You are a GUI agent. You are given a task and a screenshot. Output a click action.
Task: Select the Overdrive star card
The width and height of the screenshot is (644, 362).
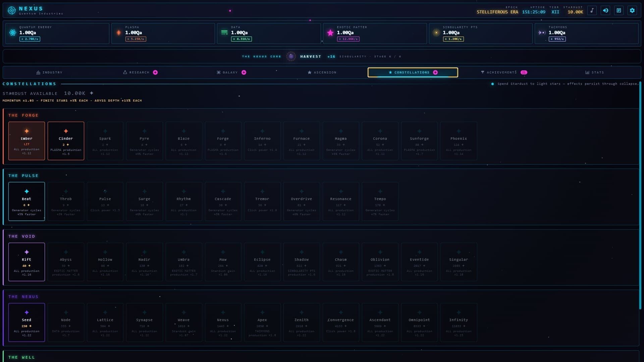click(x=302, y=201)
